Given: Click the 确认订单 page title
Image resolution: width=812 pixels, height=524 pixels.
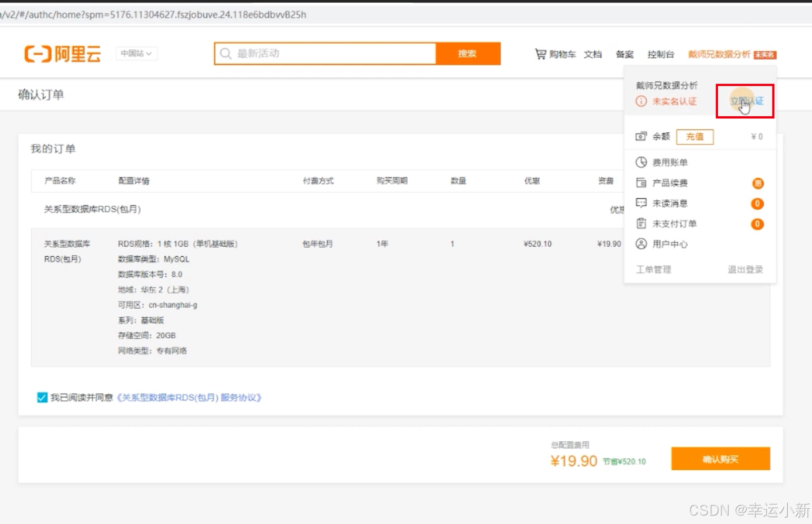Looking at the screenshot, I should (41, 95).
